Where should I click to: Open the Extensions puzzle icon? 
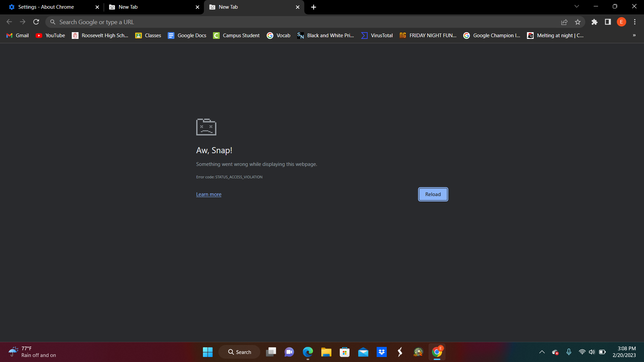pos(594,22)
